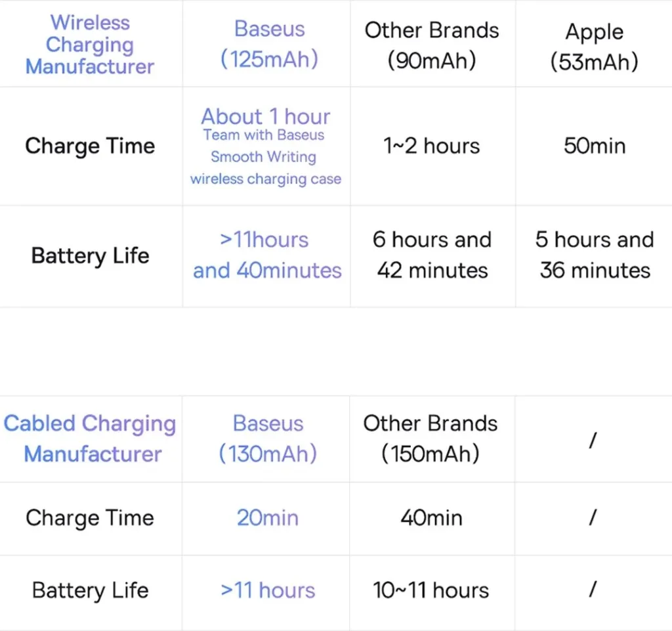Click the wireless table Battery Life label
This screenshot has width=672, height=631.
click(x=91, y=256)
